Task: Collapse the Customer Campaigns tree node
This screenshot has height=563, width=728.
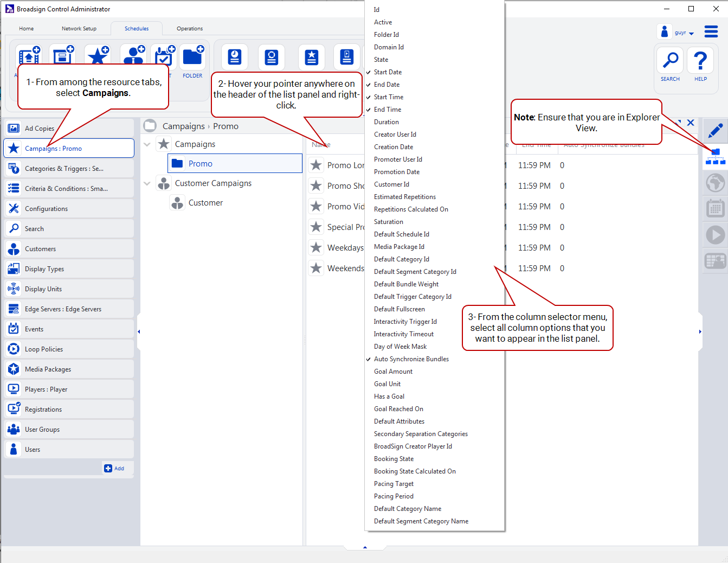Action: 147,183
